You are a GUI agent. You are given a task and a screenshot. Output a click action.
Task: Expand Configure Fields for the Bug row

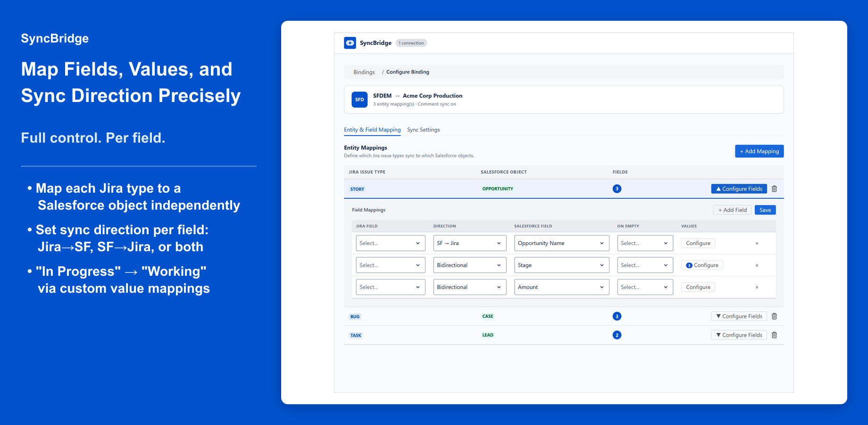click(739, 316)
